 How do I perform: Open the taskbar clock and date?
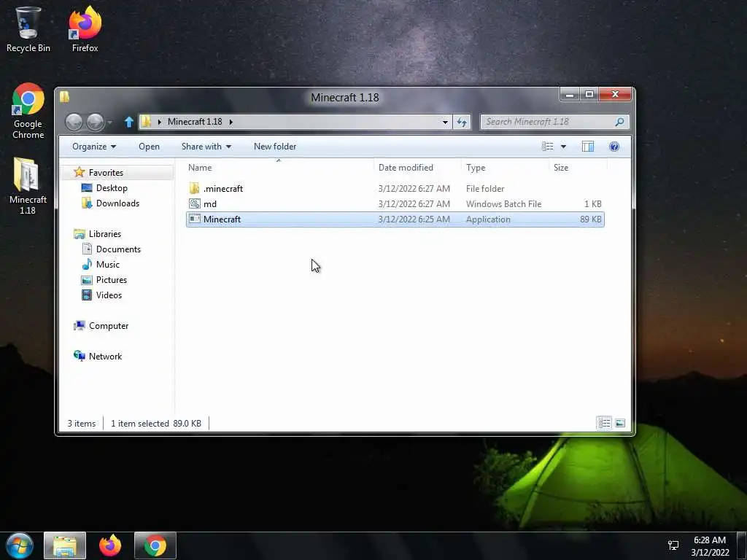tap(710, 546)
